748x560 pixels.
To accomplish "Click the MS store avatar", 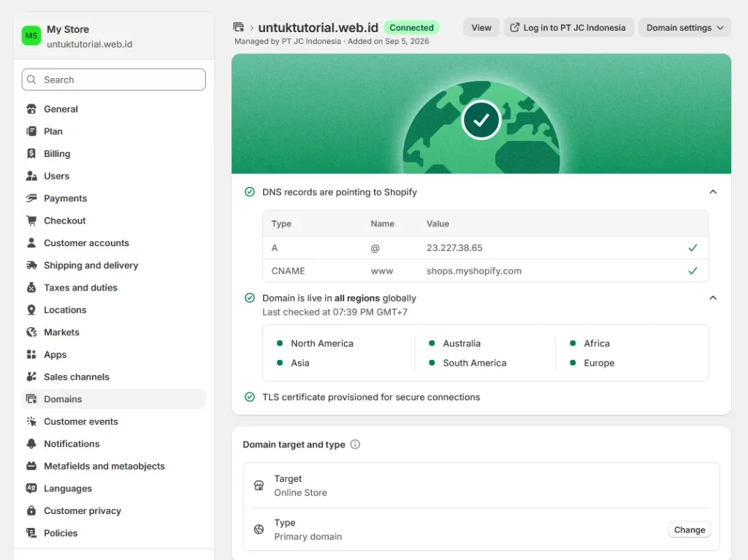I will (31, 36).
